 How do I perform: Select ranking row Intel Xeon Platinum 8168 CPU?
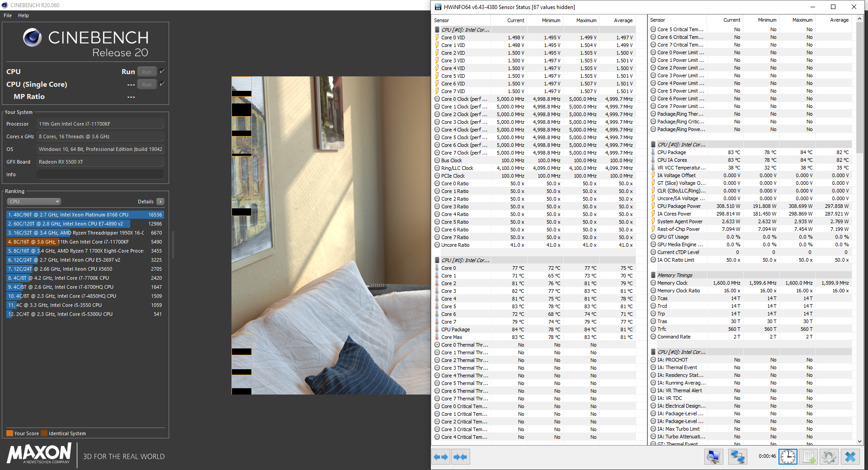pyautogui.click(x=85, y=215)
